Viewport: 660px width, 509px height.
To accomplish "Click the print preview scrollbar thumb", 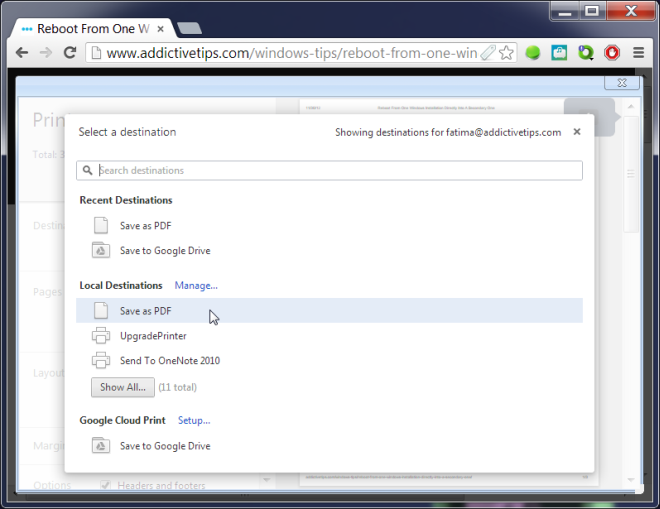I will [x=631, y=173].
